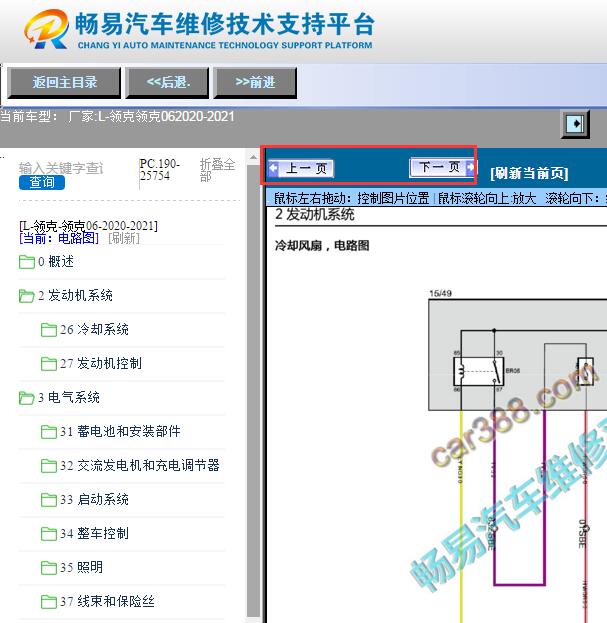Click the sidebar scrollbar up arrow
This screenshot has width=607, height=623.
[253, 157]
